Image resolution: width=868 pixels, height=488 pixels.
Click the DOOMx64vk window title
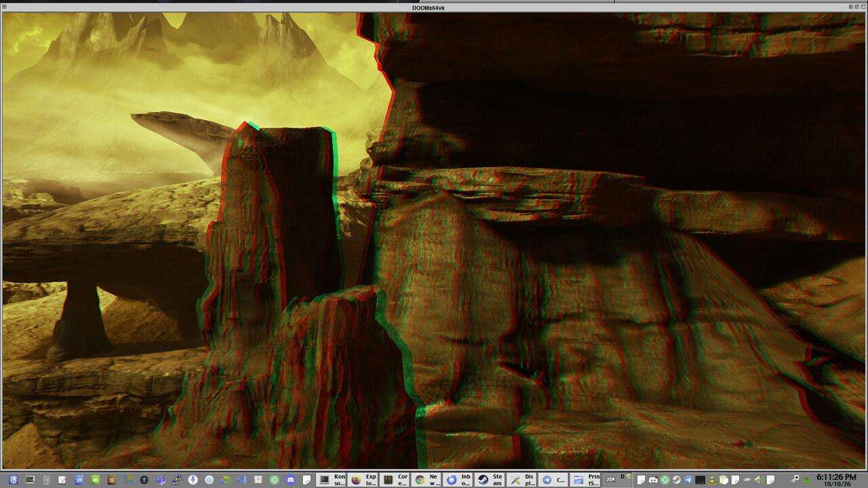[429, 7]
